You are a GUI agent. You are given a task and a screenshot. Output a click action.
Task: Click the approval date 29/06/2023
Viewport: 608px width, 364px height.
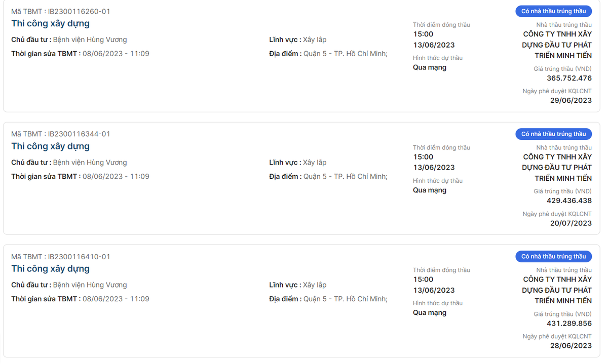coord(571,100)
